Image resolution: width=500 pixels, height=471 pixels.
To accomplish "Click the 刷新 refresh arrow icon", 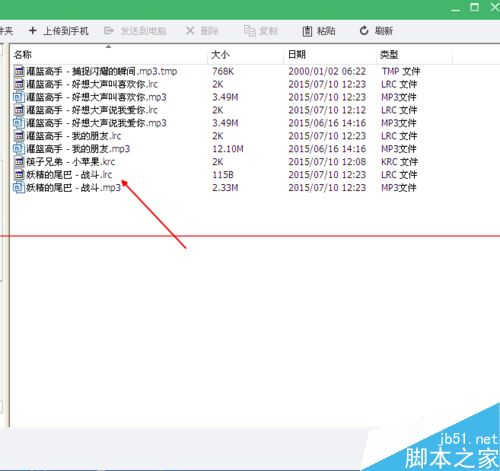I will click(x=364, y=31).
